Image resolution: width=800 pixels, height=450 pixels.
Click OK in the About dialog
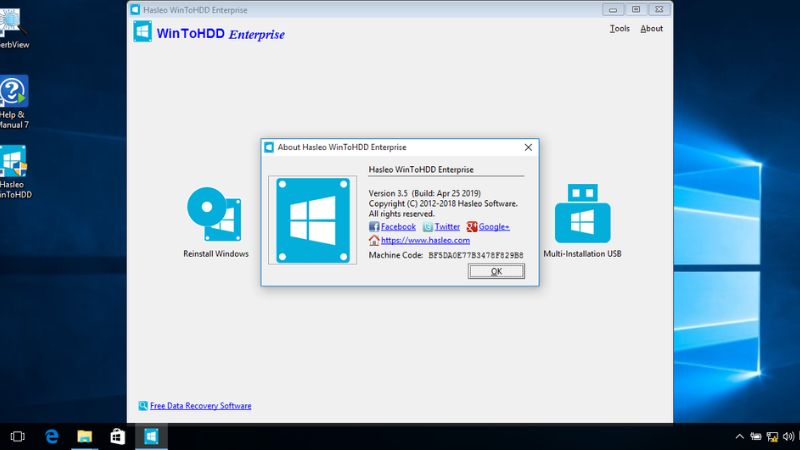(496, 271)
